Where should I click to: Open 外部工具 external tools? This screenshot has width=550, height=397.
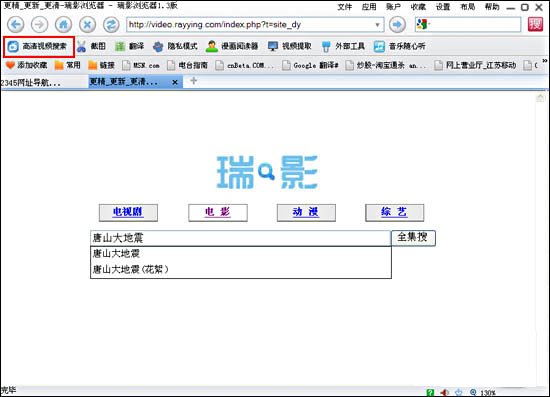click(343, 46)
